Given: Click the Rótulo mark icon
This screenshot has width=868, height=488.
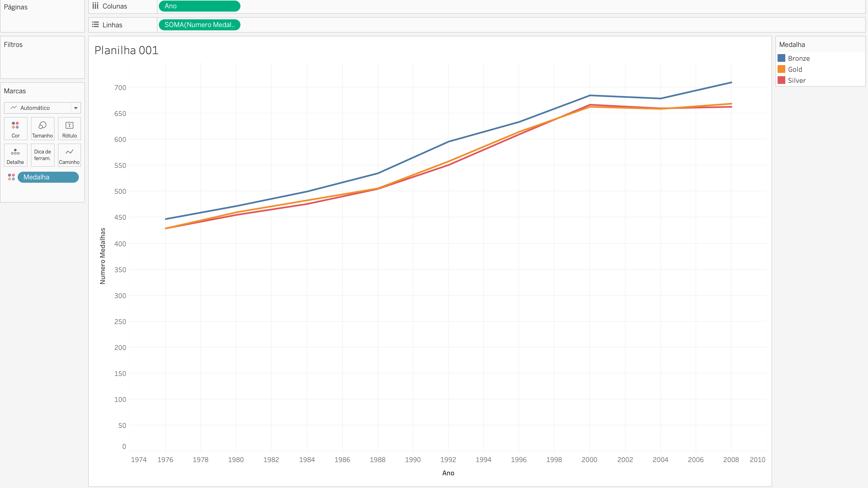Looking at the screenshot, I should coord(69,129).
